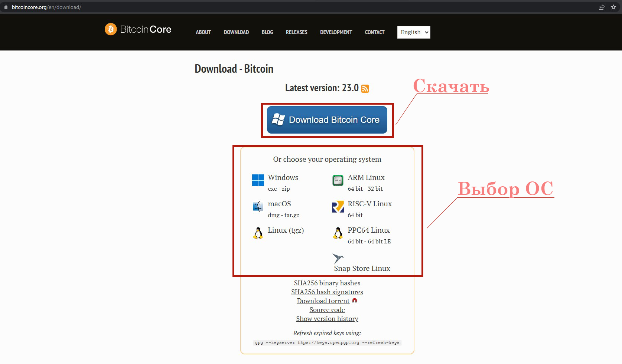Open the Contact menu item

point(375,32)
